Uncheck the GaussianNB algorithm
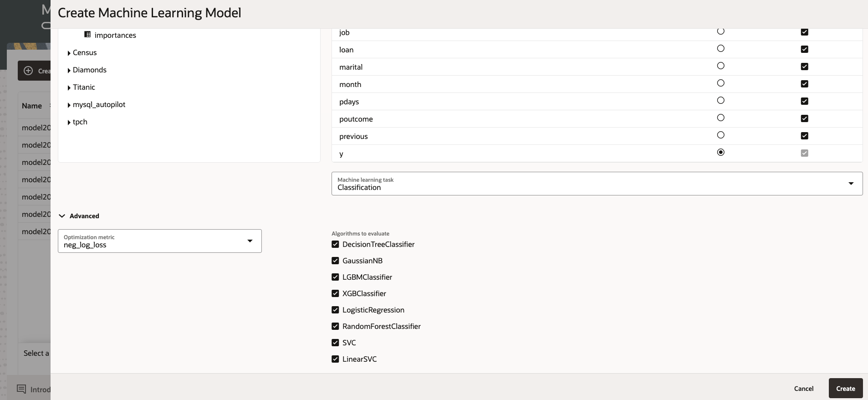 pos(336,261)
